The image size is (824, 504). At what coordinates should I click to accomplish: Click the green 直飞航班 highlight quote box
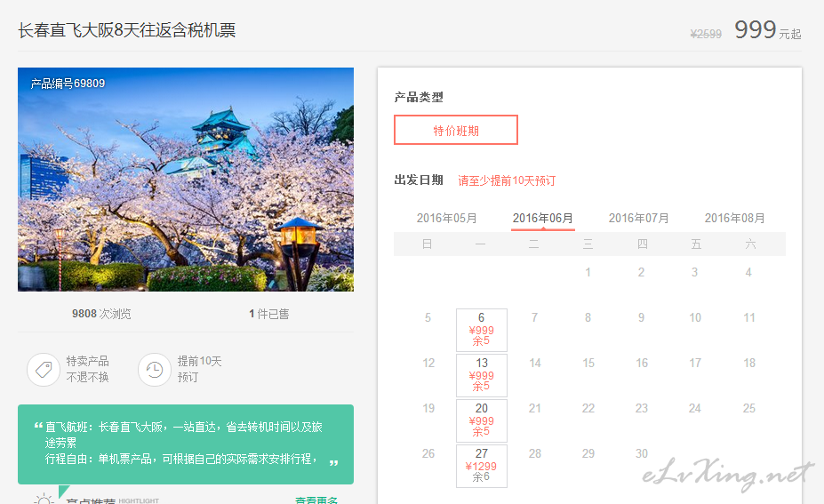click(x=186, y=444)
